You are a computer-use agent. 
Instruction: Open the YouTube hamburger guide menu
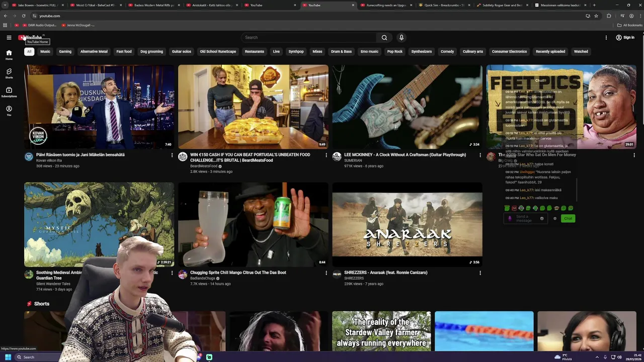9,37
